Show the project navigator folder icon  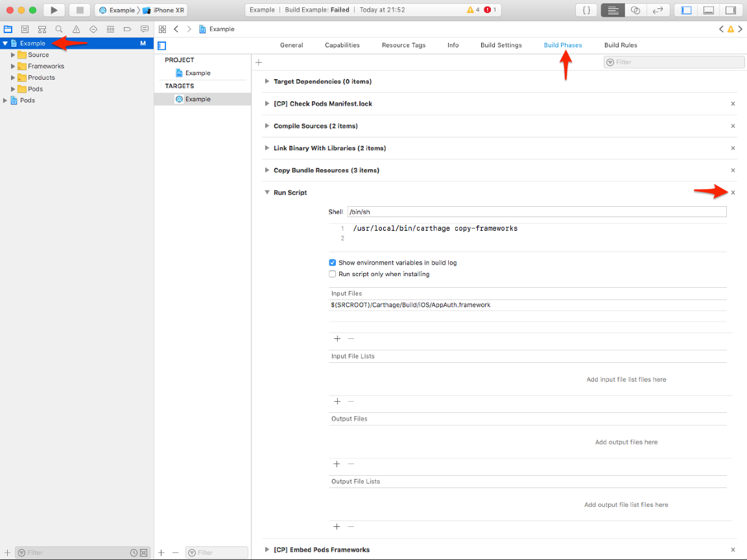[x=8, y=29]
